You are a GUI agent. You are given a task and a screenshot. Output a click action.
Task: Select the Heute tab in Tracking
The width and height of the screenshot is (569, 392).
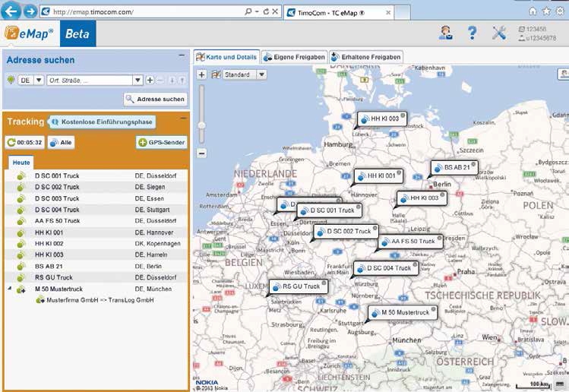coord(21,163)
